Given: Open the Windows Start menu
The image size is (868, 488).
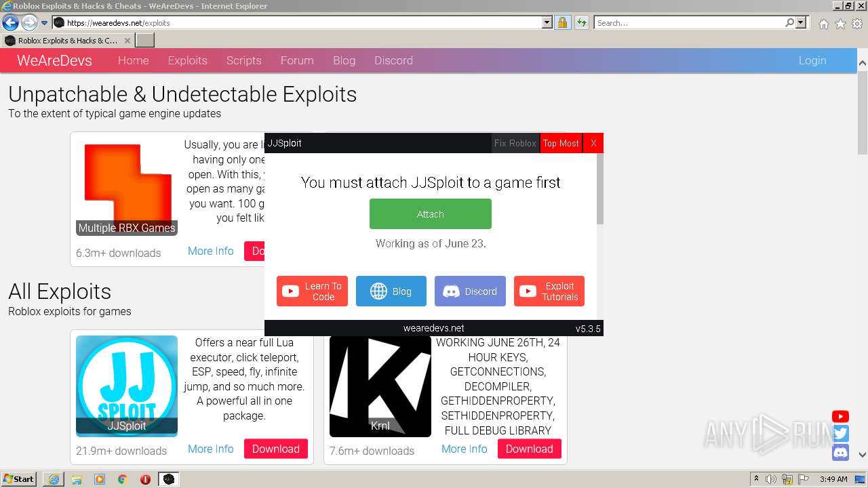Looking at the screenshot, I should pyautogui.click(x=19, y=479).
